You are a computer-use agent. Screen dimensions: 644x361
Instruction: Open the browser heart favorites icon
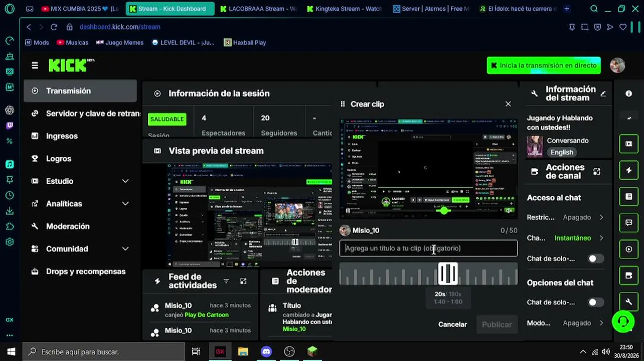[623, 27]
